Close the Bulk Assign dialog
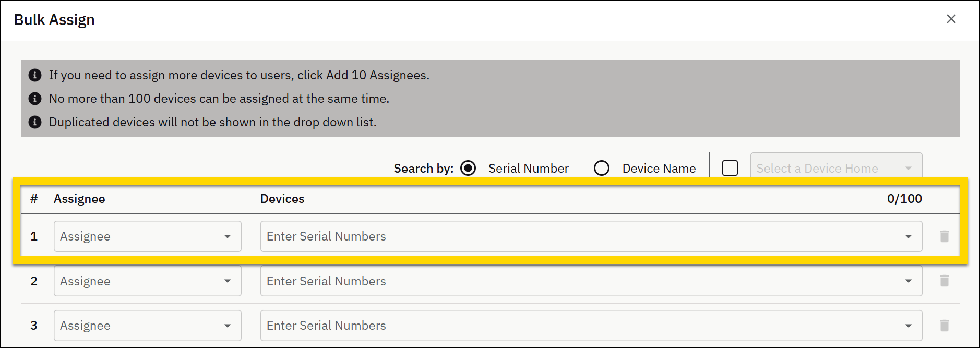This screenshot has width=980, height=348. 951,19
